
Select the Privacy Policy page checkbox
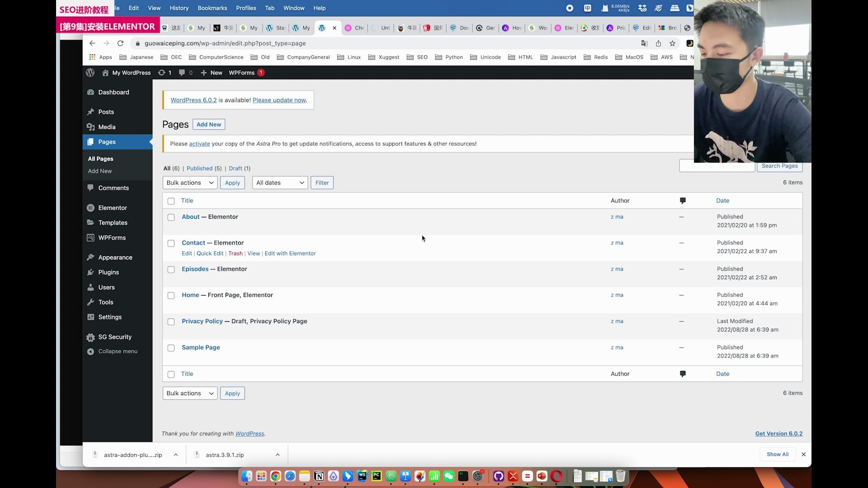[171, 322]
